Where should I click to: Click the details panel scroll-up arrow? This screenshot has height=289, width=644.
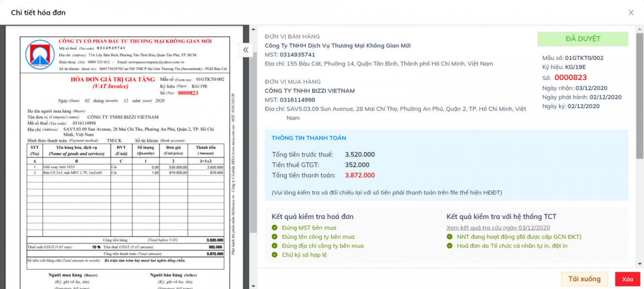(640, 29)
